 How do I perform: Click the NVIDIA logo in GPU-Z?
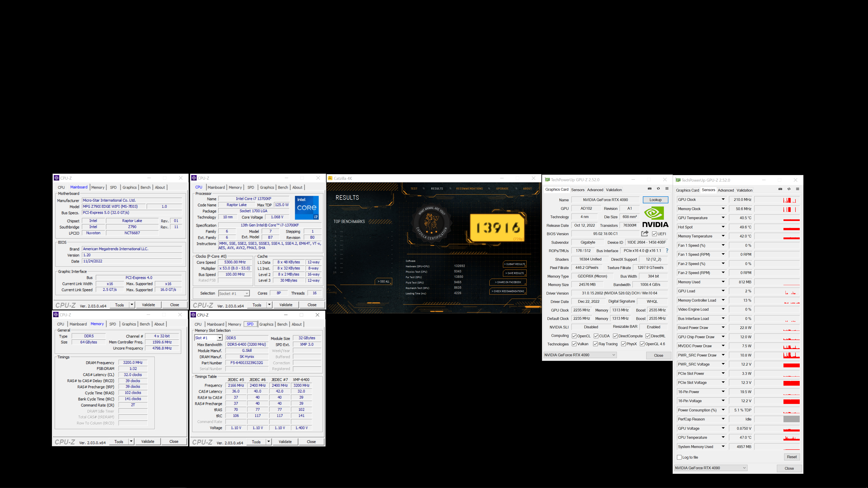655,217
